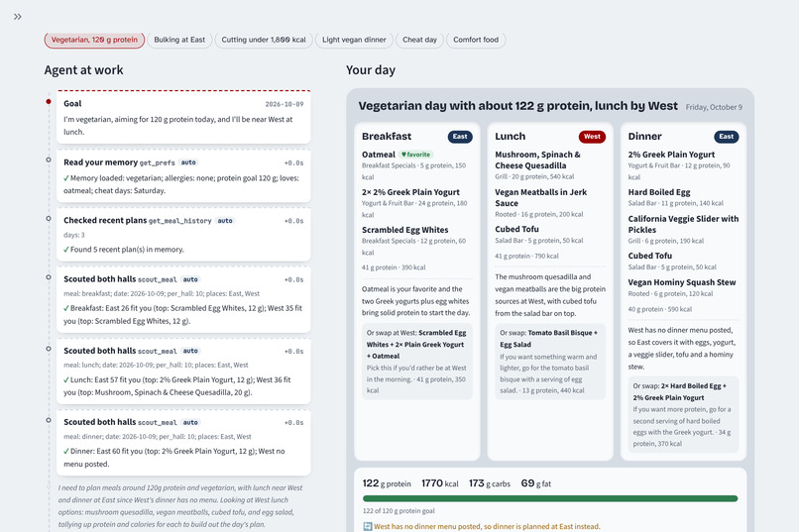Select the 'Cheat day' chip
This screenshot has height=532, width=799.
click(419, 40)
